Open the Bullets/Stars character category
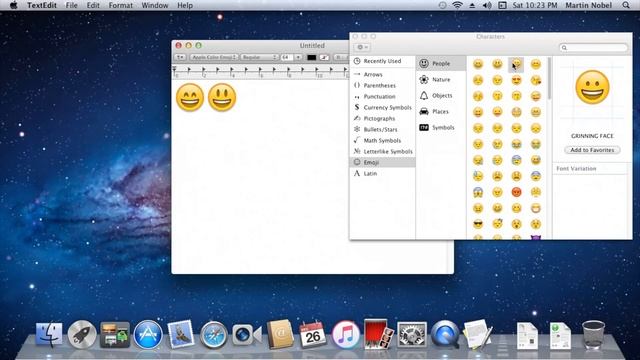640x360 pixels. (x=382, y=129)
